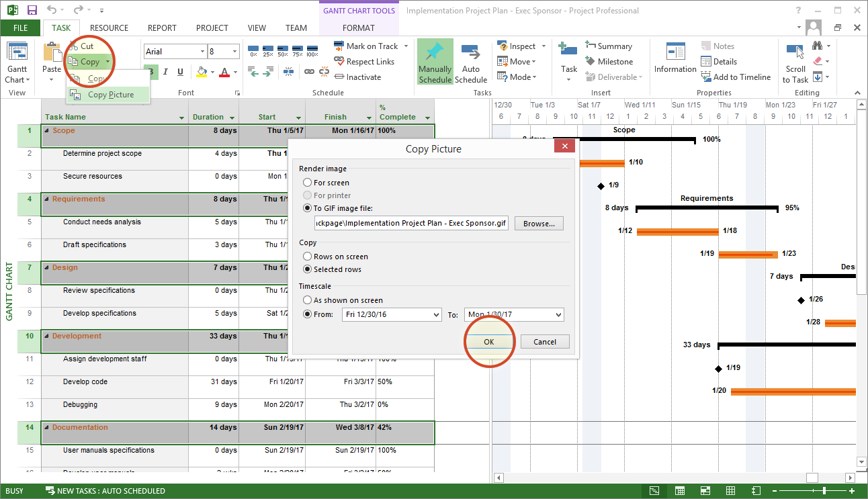The image size is (868, 499).
Task: Select the Copy Picture command
Action: coord(107,95)
